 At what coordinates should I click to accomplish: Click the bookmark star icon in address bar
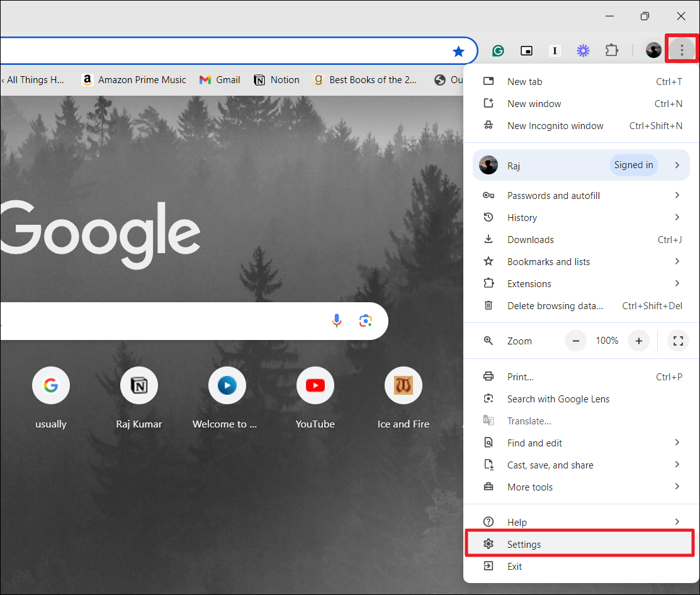(x=458, y=51)
